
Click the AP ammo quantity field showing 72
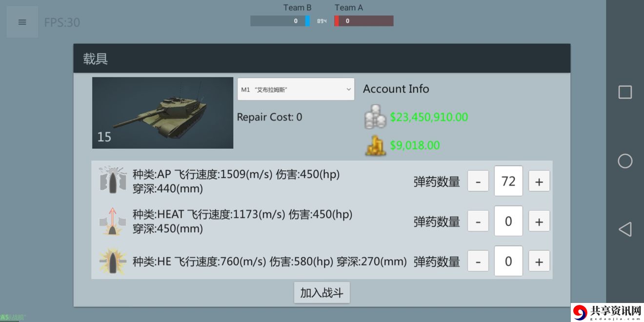508,181
